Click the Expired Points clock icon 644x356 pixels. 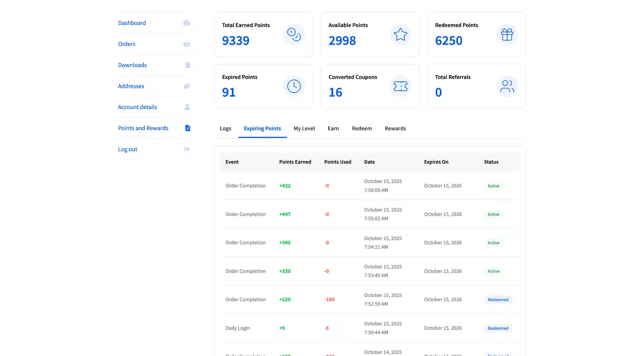(x=294, y=86)
